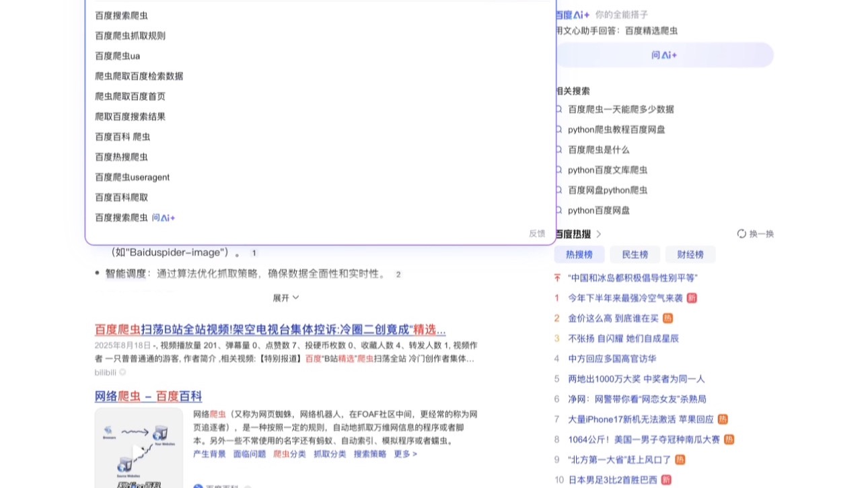Click the search icon beside 百度爬虫是什么
The width and height of the screenshot is (868, 488).
point(558,149)
